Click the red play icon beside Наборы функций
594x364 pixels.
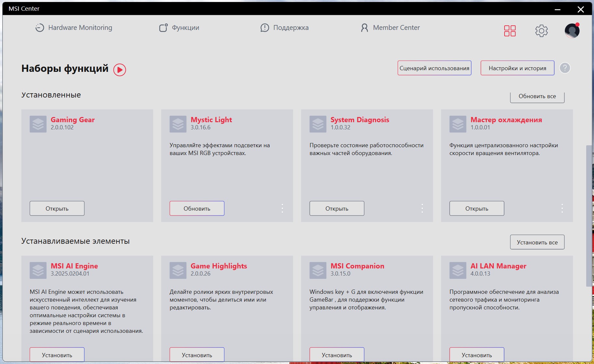tap(119, 70)
